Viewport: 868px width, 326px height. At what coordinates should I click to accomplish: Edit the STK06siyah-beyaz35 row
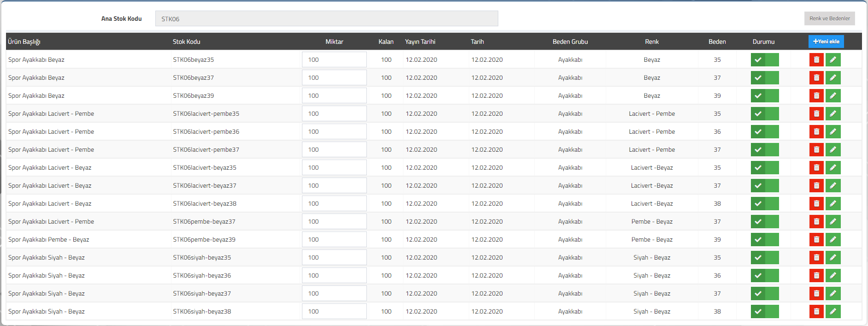[x=833, y=258]
